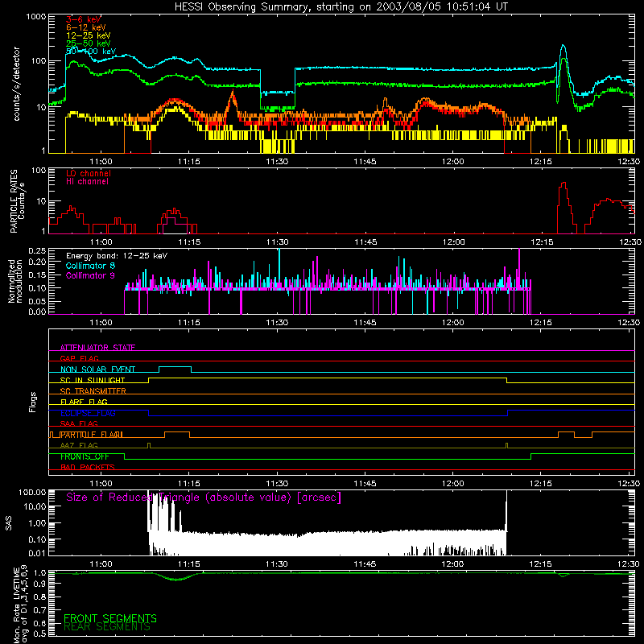The height and width of the screenshot is (644, 644).
Task: Click the SAS axis label
Action: coord(9,522)
